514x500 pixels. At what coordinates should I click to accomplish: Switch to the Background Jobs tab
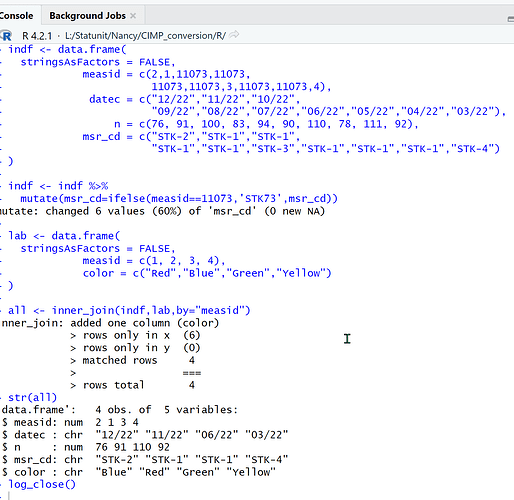[x=87, y=16]
